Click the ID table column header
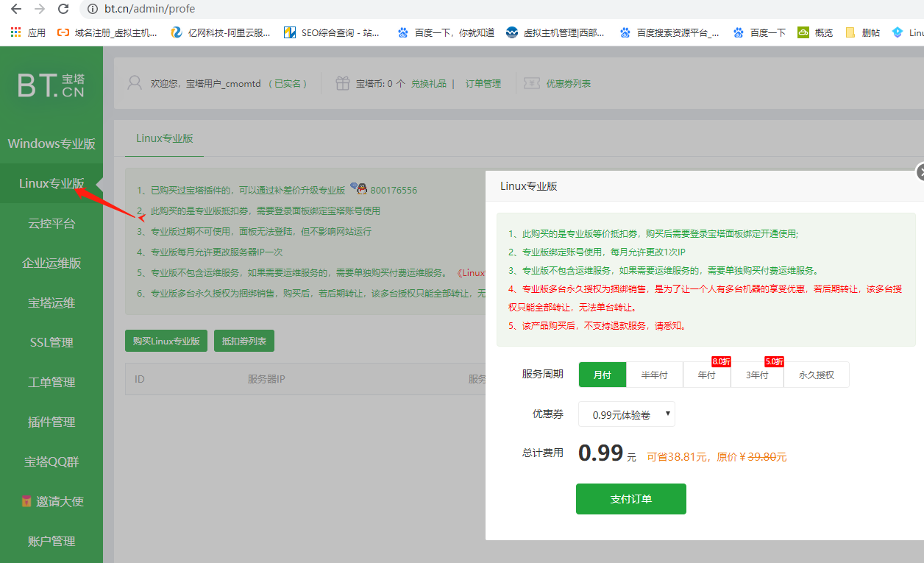The width and height of the screenshot is (924, 563). pyautogui.click(x=140, y=380)
